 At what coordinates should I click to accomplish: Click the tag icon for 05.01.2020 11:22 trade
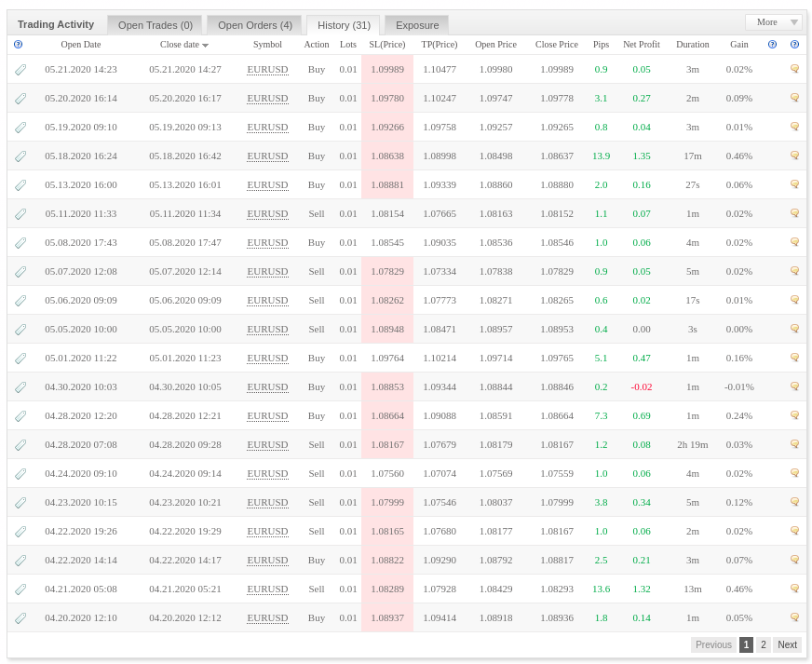[x=20, y=359]
